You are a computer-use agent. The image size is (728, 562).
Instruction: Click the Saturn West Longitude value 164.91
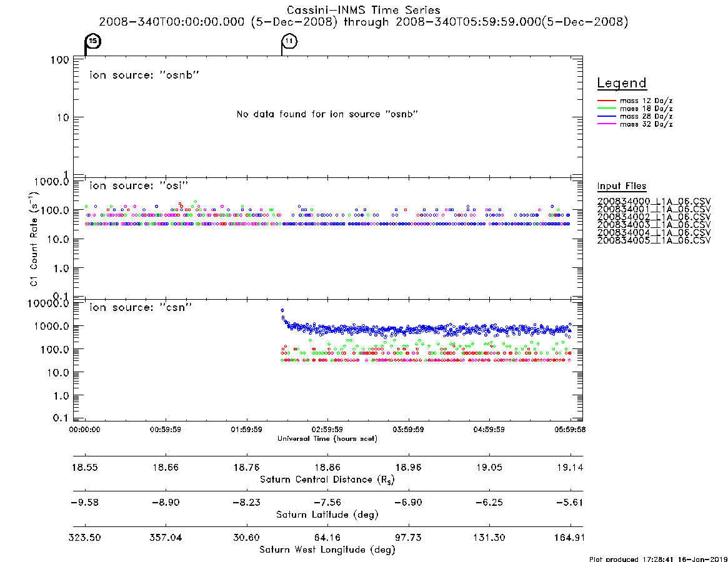tap(570, 538)
